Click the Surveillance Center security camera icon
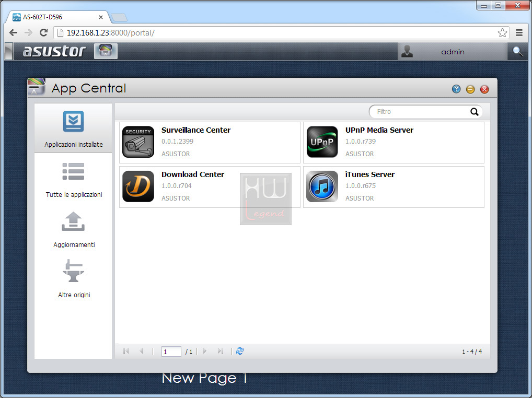Viewport: 532px width, 398px height. [138, 142]
